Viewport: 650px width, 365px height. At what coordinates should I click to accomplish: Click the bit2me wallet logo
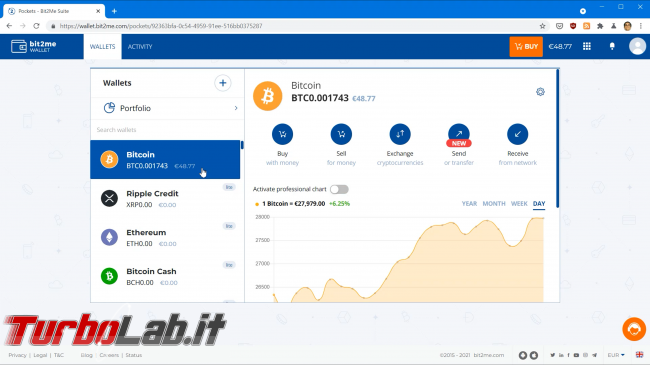click(x=34, y=46)
